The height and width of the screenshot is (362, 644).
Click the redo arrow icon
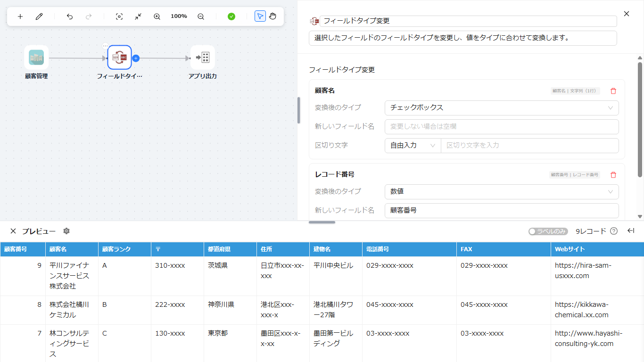[x=89, y=16]
